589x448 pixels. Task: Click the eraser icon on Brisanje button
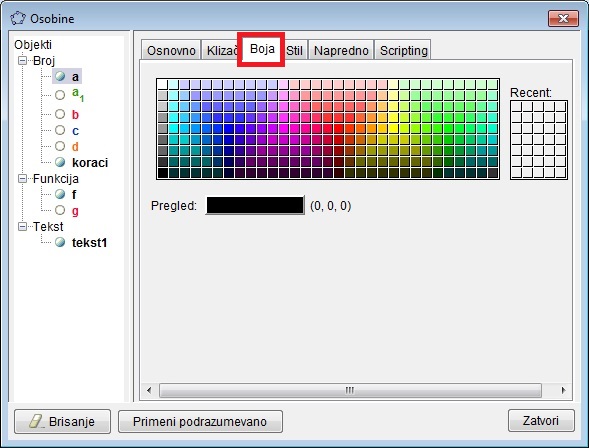pyautogui.click(x=36, y=421)
